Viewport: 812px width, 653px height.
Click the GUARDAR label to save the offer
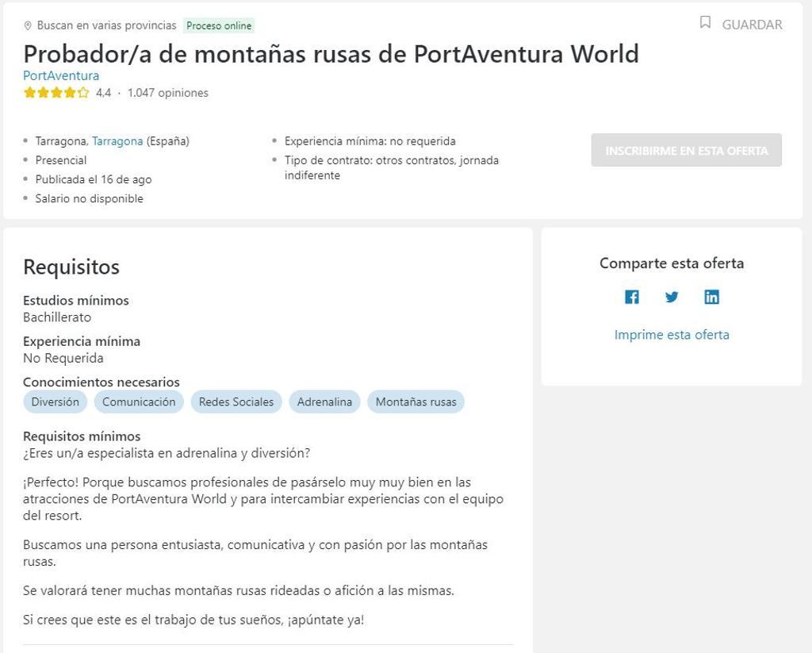click(751, 25)
